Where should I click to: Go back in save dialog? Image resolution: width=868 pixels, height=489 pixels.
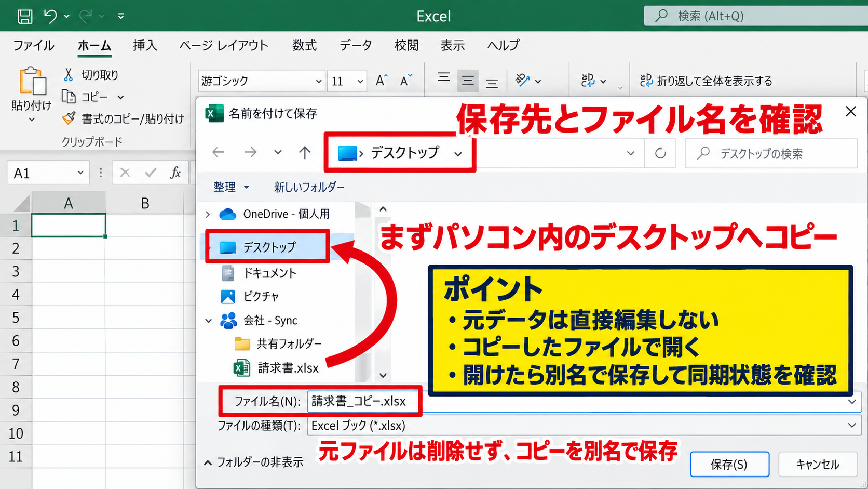point(219,152)
